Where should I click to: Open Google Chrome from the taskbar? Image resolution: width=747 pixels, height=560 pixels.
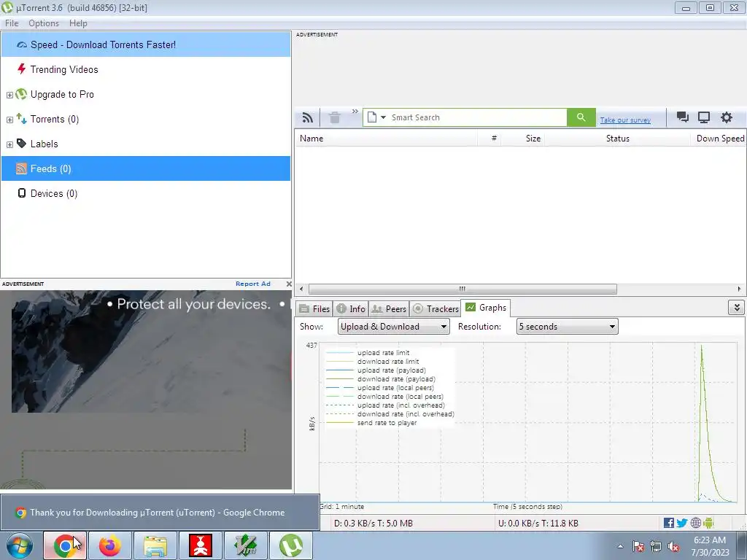click(65, 545)
